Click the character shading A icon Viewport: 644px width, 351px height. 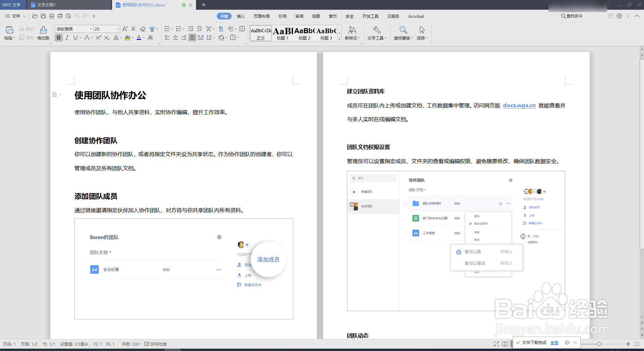click(150, 38)
